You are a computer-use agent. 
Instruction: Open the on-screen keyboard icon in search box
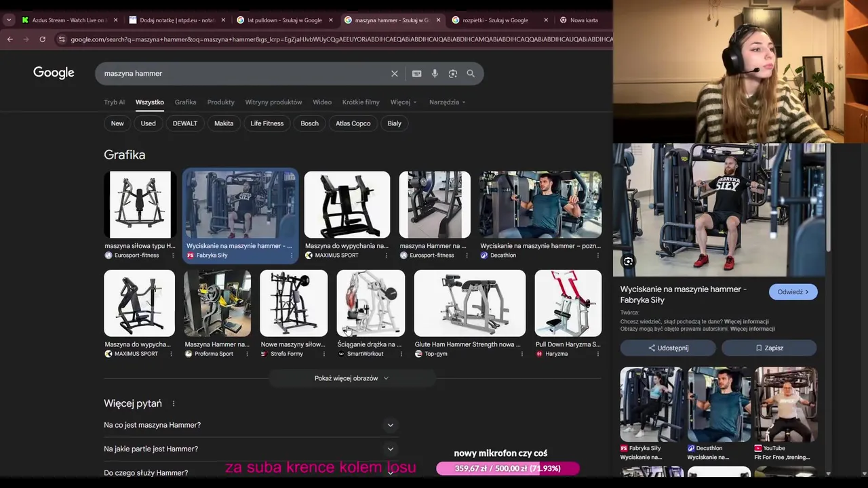point(416,73)
